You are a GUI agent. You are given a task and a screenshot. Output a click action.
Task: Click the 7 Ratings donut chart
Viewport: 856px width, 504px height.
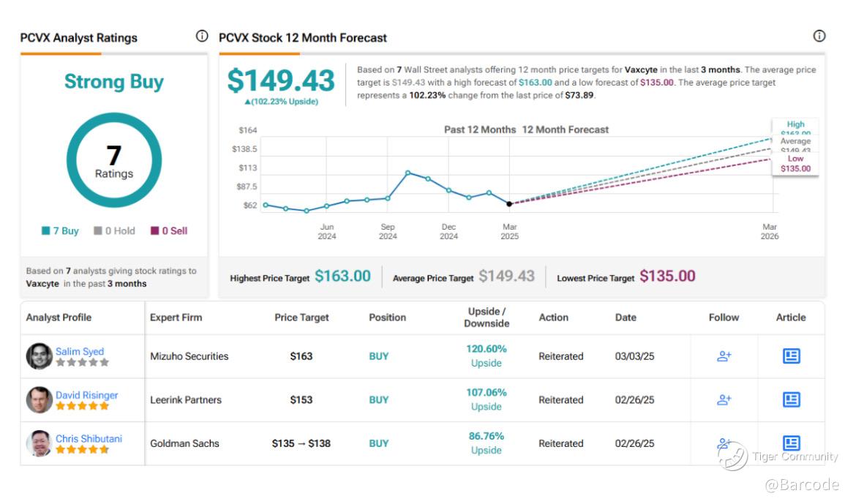click(114, 160)
